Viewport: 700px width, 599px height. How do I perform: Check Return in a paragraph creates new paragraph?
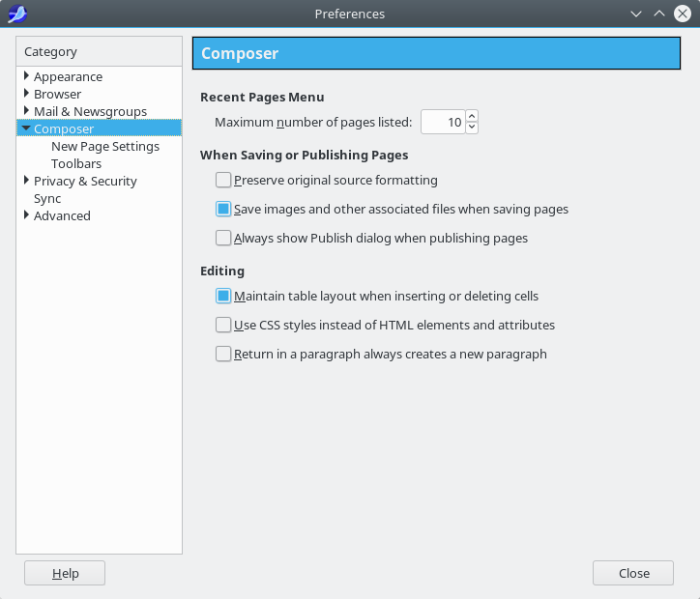tap(223, 354)
